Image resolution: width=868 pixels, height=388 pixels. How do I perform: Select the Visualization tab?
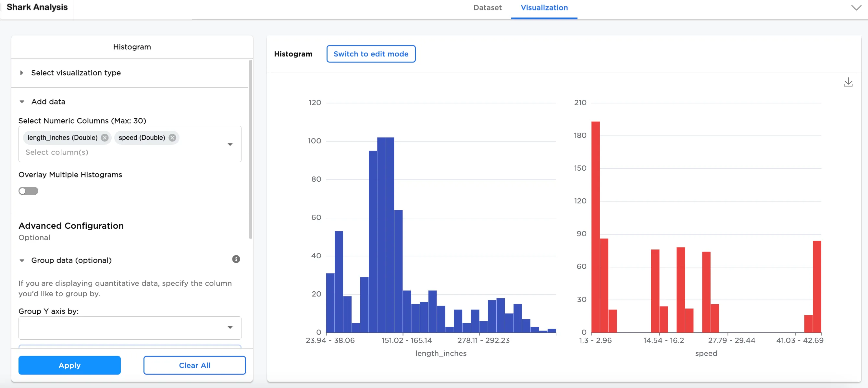[x=544, y=7]
